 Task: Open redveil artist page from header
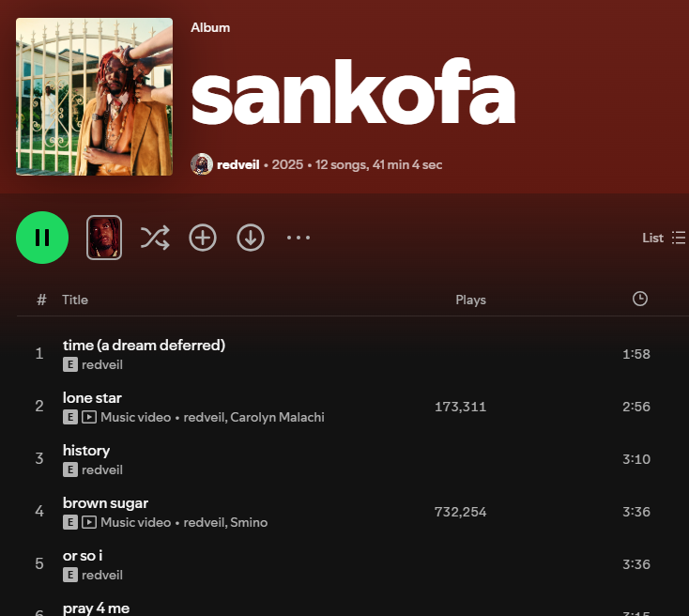238,165
